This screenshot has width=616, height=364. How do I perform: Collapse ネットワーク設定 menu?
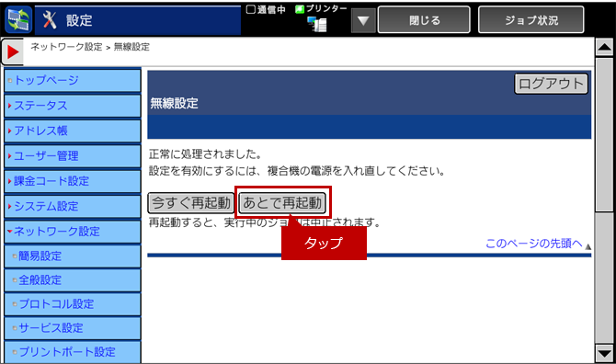[x=73, y=232]
